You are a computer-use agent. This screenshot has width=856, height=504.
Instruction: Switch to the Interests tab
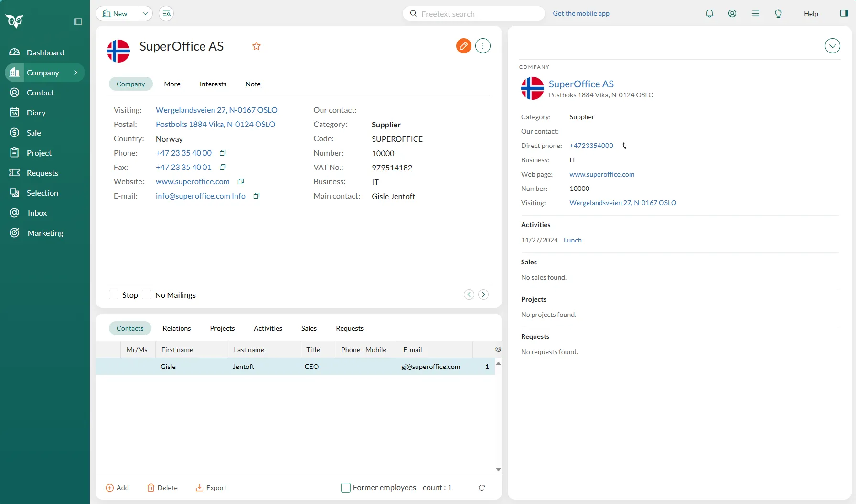click(x=213, y=84)
